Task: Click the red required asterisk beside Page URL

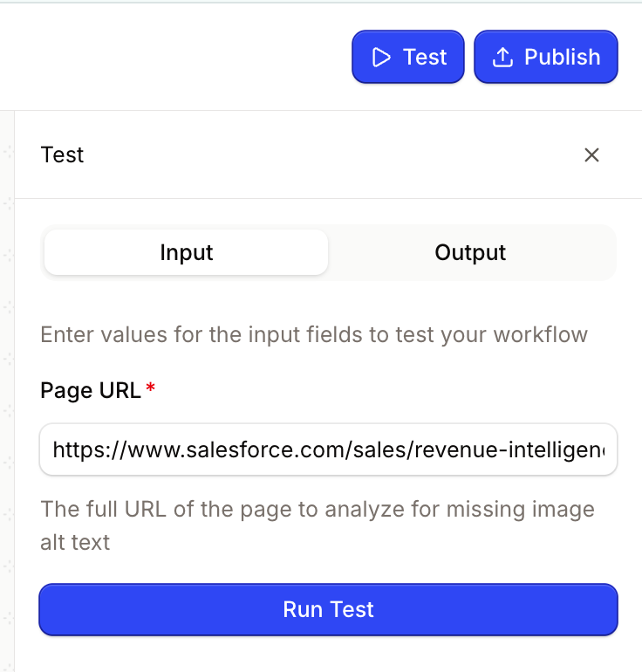Action: coord(150,387)
